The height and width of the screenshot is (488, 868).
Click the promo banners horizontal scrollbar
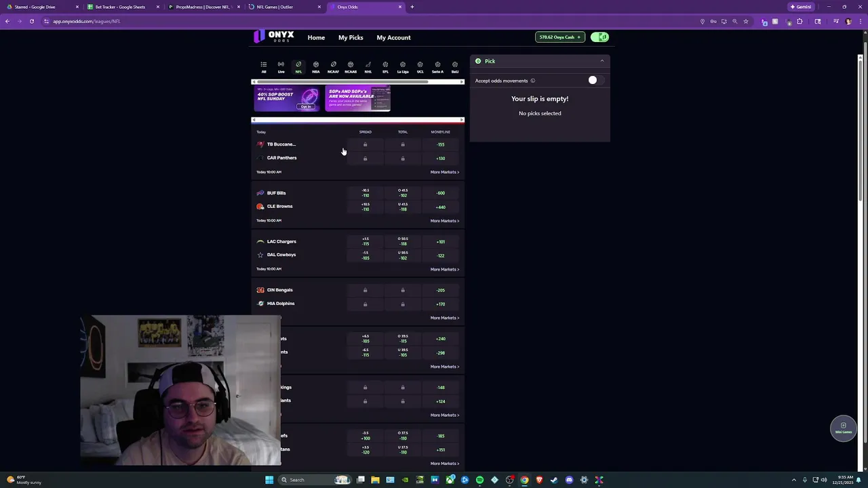point(357,120)
